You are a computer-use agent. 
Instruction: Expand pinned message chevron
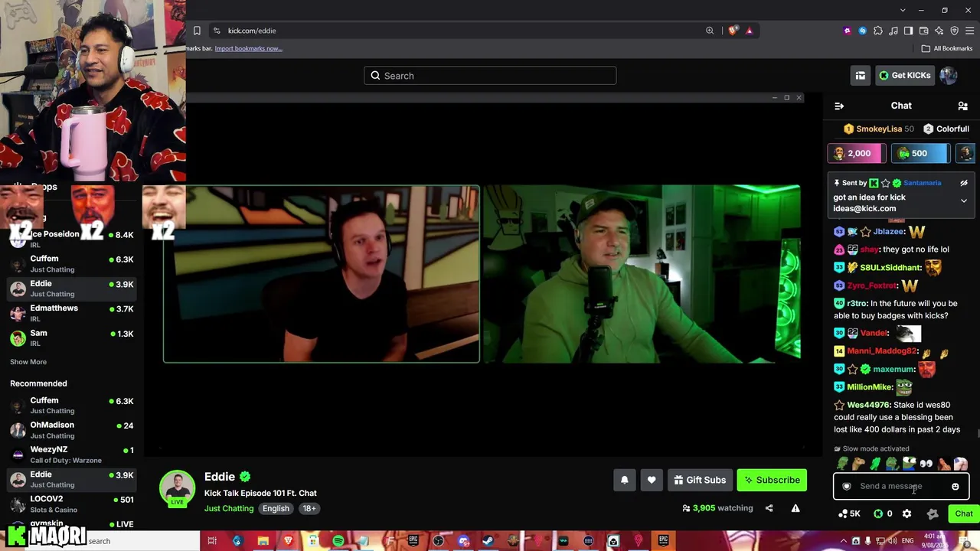coord(964,201)
